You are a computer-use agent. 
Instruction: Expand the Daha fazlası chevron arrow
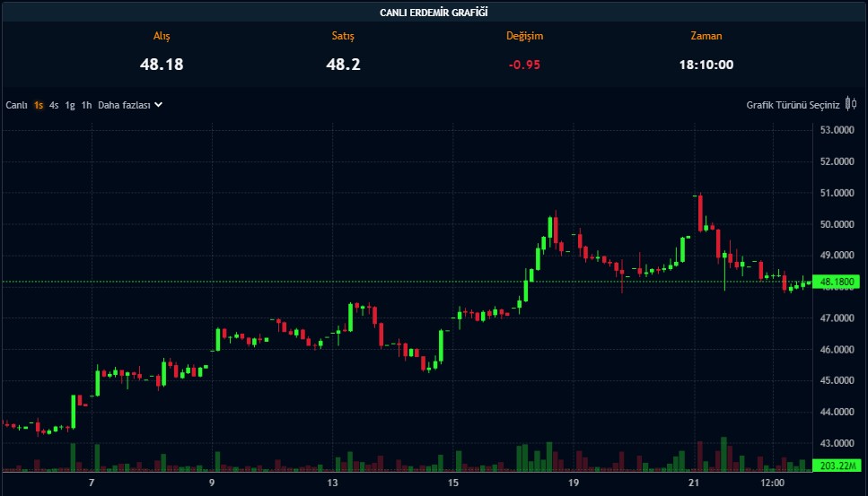click(159, 105)
